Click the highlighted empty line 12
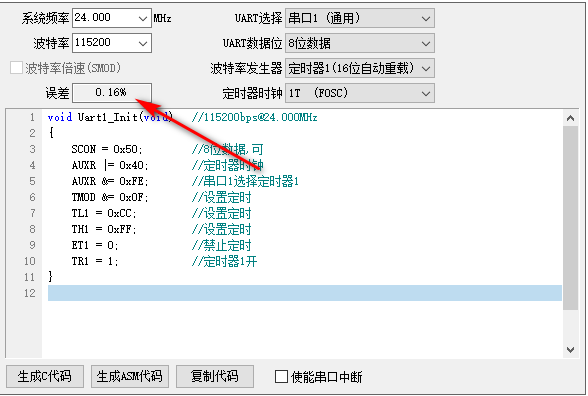The width and height of the screenshot is (588, 396). [x=304, y=293]
